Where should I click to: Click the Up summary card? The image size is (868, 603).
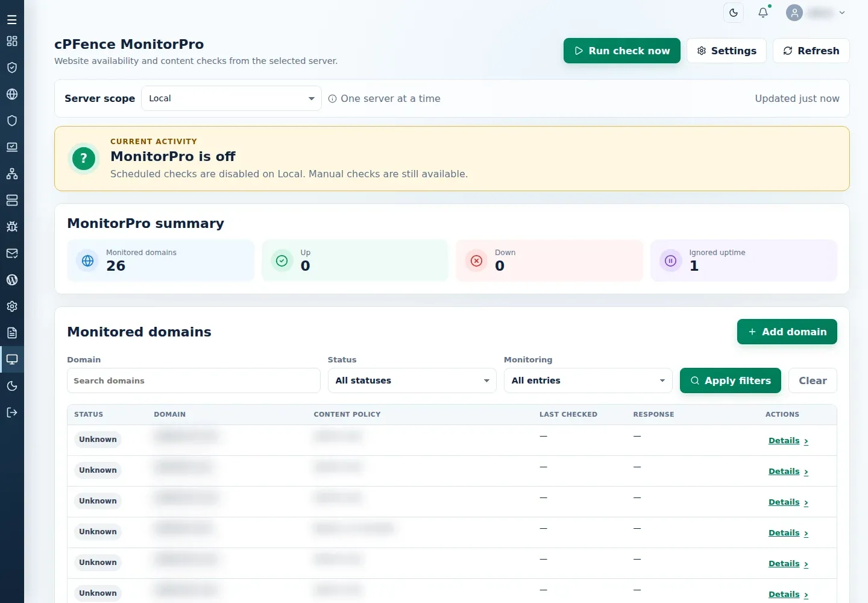tap(355, 260)
